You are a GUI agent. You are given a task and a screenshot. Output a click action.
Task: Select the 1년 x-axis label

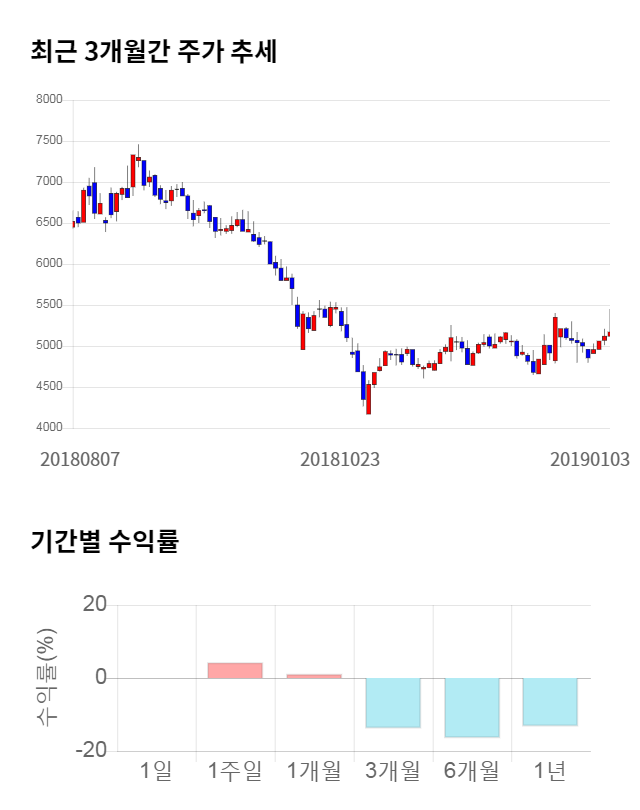[550, 771]
